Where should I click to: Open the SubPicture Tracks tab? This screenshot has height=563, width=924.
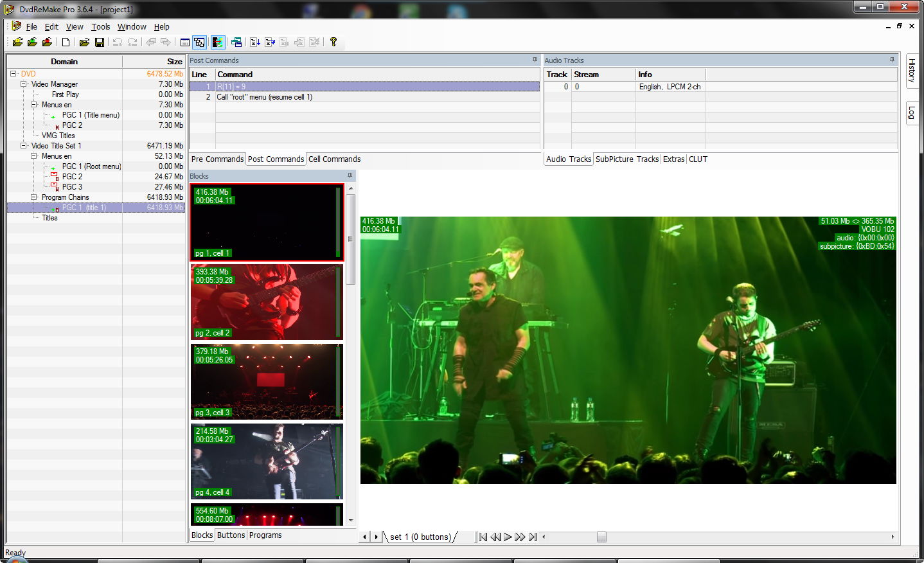point(626,159)
